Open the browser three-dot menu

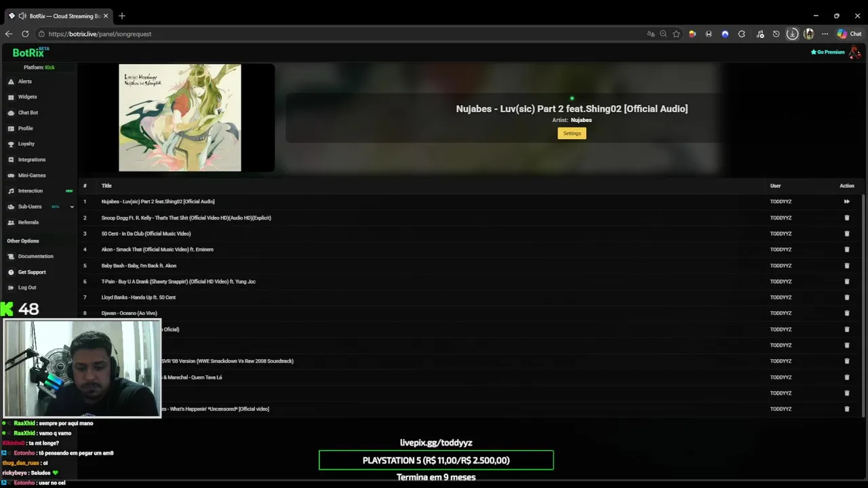(825, 34)
